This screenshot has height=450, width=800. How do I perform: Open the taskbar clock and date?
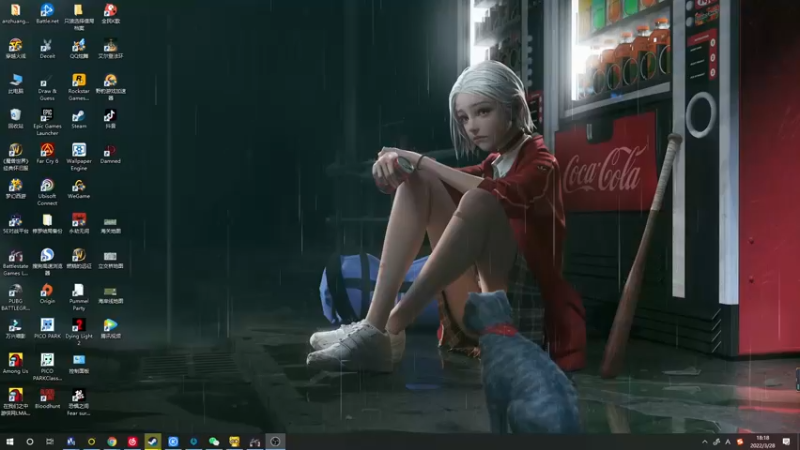763,442
